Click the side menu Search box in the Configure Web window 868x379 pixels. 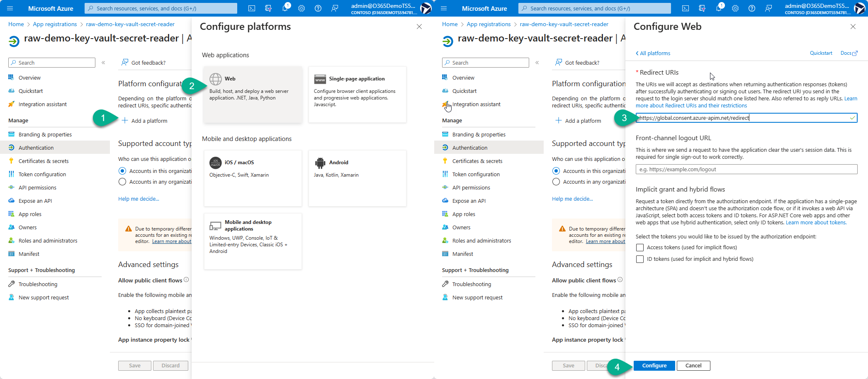[486, 63]
